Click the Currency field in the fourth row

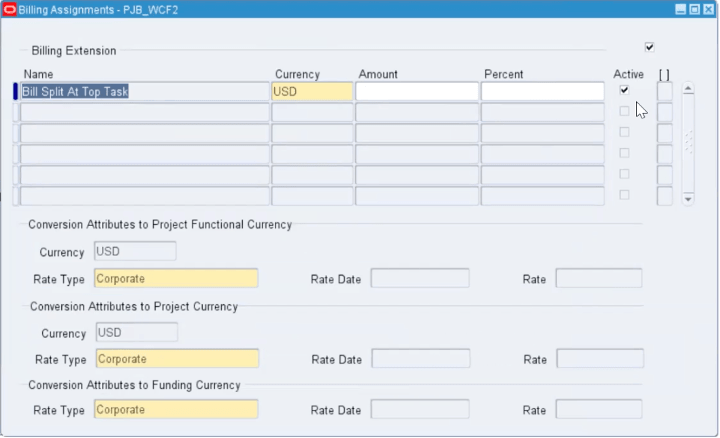tap(312, 154)
